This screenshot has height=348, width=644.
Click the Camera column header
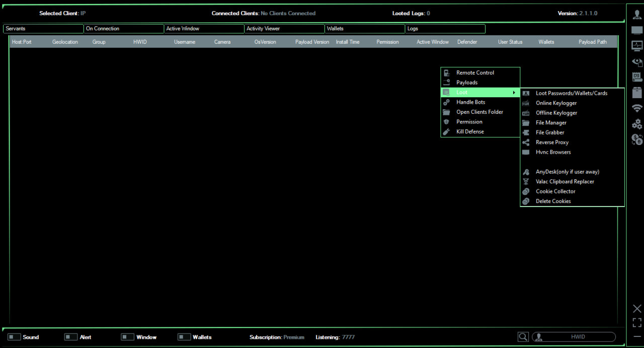(x=222, y=42)
